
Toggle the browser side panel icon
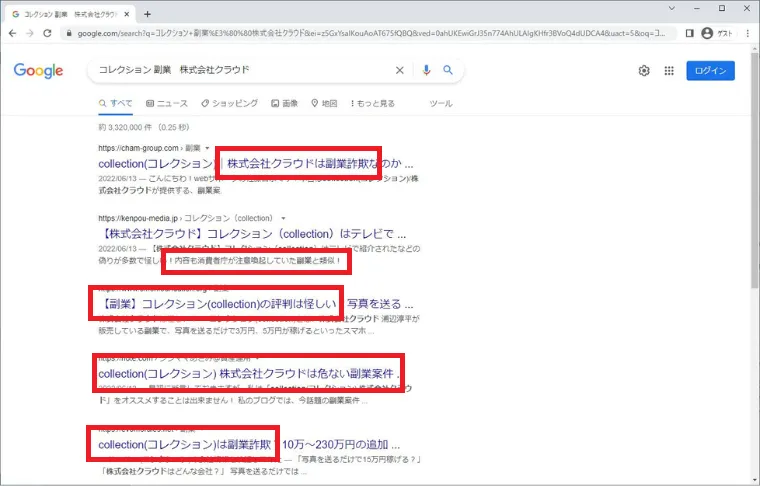coord(689,33)
